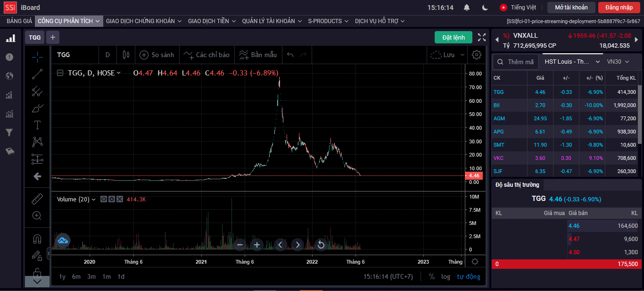Reset the chart view

point(321,244)
